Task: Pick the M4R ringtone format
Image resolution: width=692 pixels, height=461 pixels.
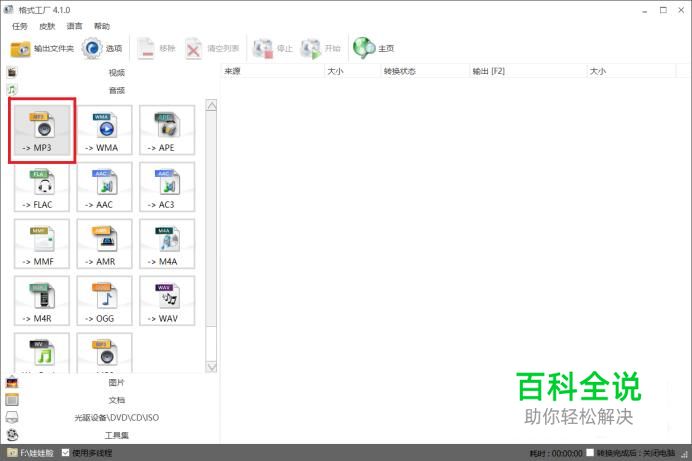Action: click(x=42, y=301)
